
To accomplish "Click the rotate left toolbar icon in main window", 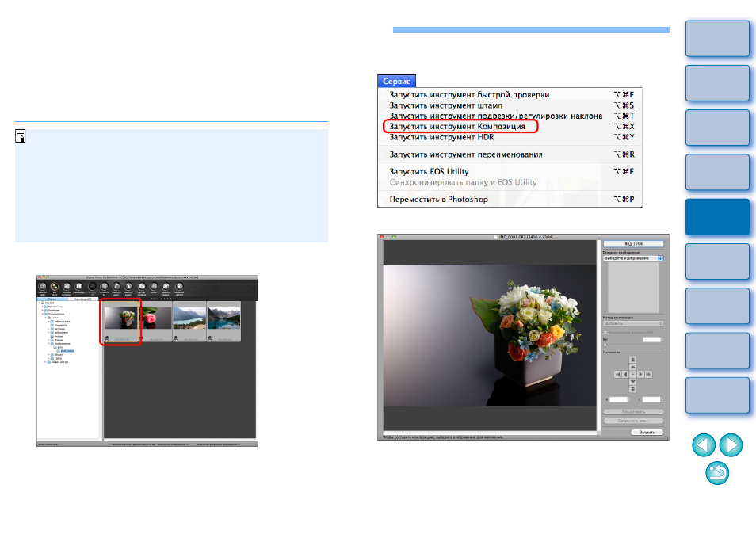I will point(116,286).
